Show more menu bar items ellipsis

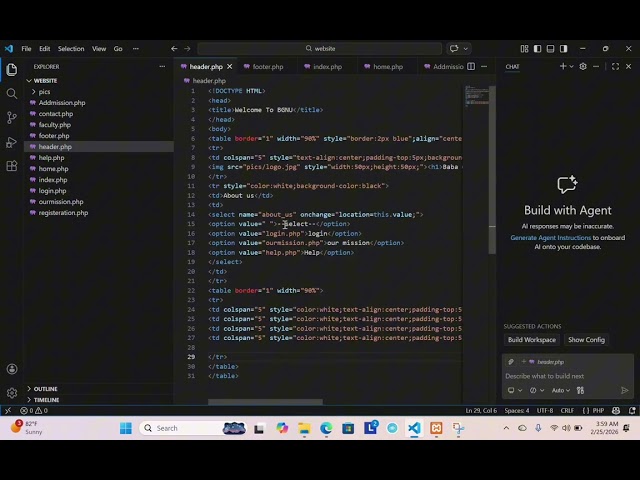[136, 49]
